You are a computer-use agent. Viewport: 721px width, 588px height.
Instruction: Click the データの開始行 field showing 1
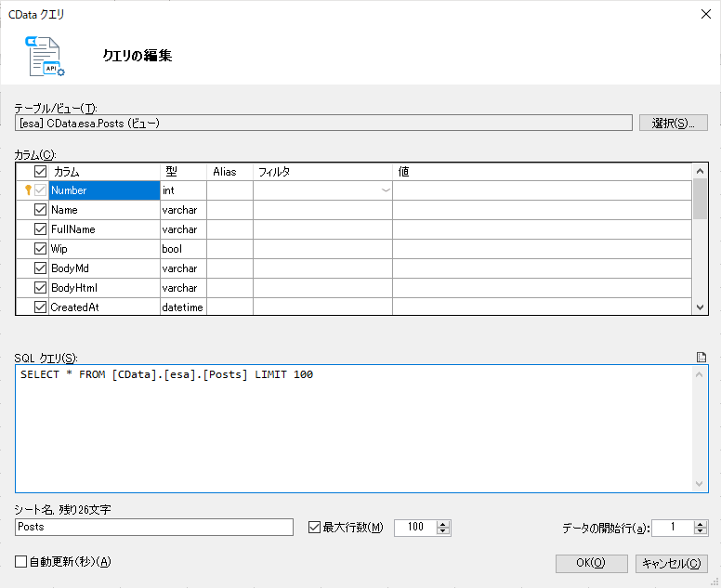click(673, 528)
